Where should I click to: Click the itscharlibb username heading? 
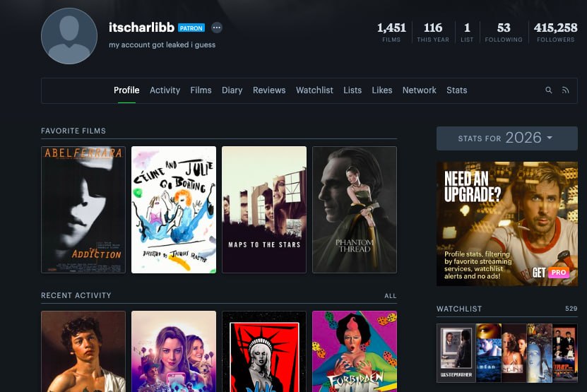[141, 28]
